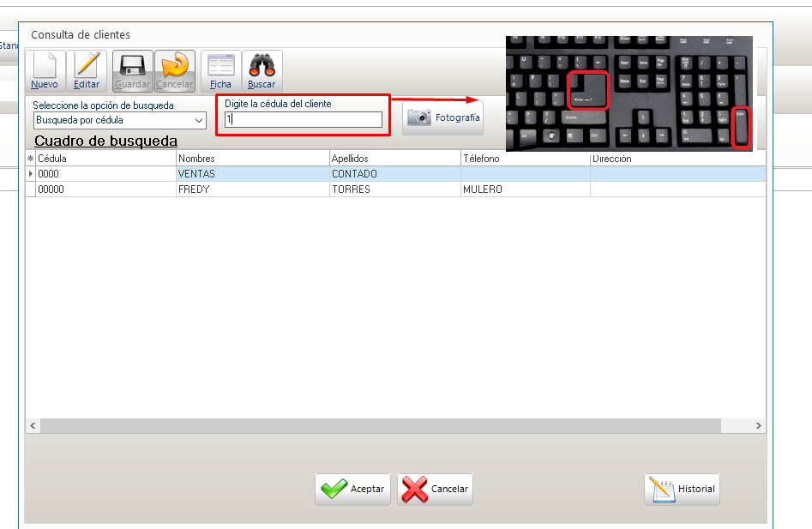
Task: Click the horizontal scrollbar left arrow
Action: click(33, 426)
